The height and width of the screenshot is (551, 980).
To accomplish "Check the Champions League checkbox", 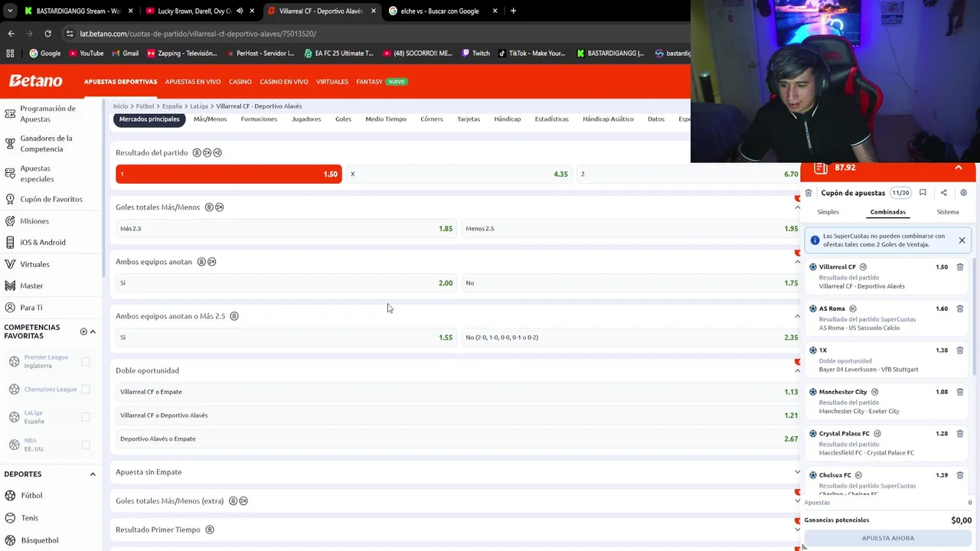I will [x=86, y=389].
